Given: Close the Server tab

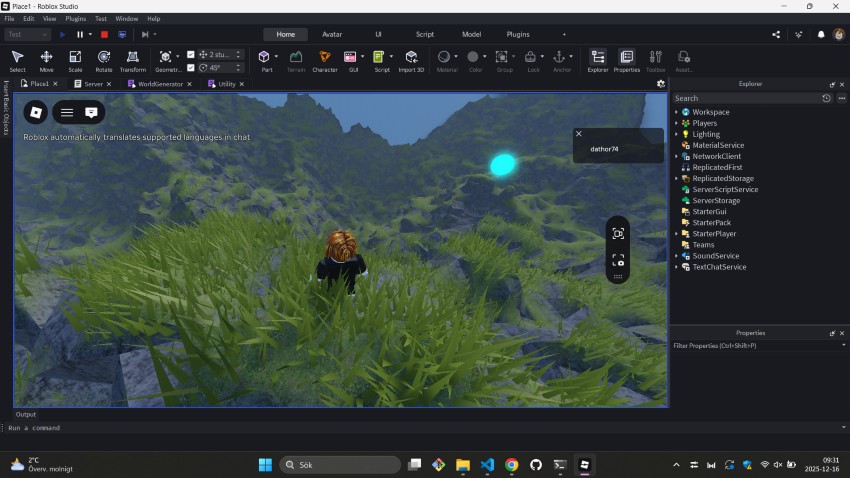Looking at the screenshot, I should (109, 84).
